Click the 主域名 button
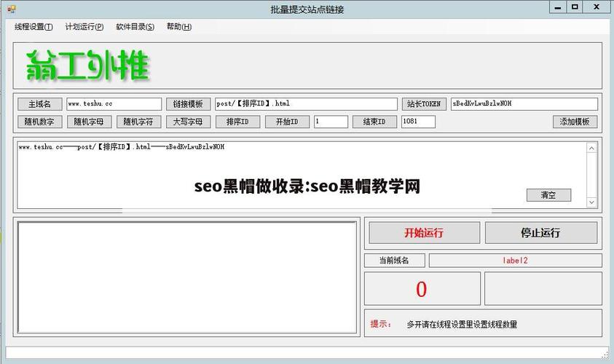Screen dimensions: 614x364 (x=39, y=103)
